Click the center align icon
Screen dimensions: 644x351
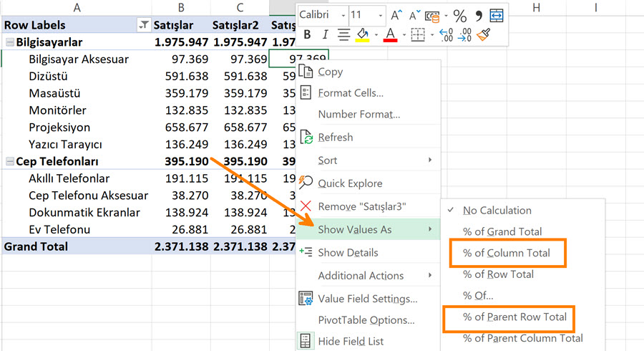[343, 34]
